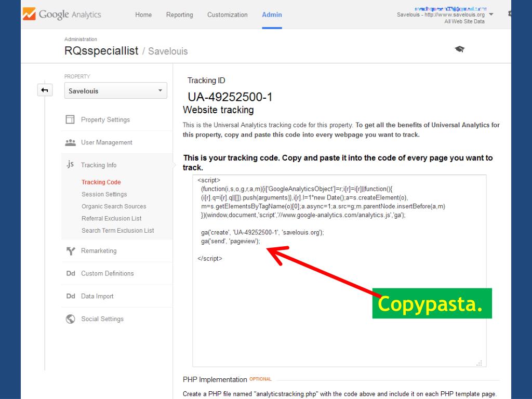
Task: Click the Administration label
Action: [81, 39]
